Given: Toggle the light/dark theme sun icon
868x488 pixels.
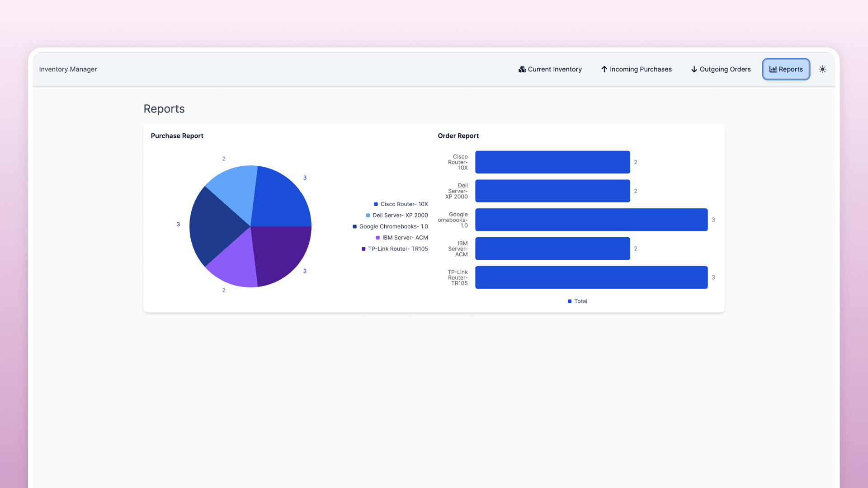Looking at the screenshot, I should click(x=822, y=69).
